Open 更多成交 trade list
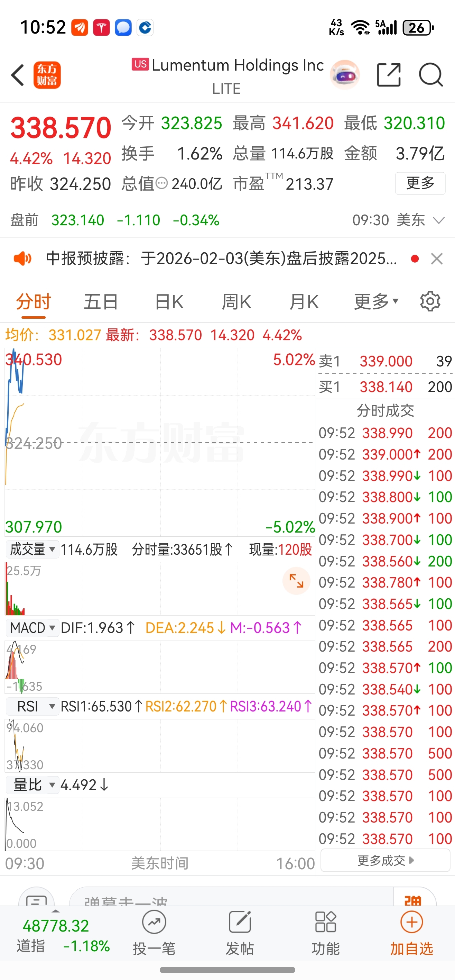 386,860
